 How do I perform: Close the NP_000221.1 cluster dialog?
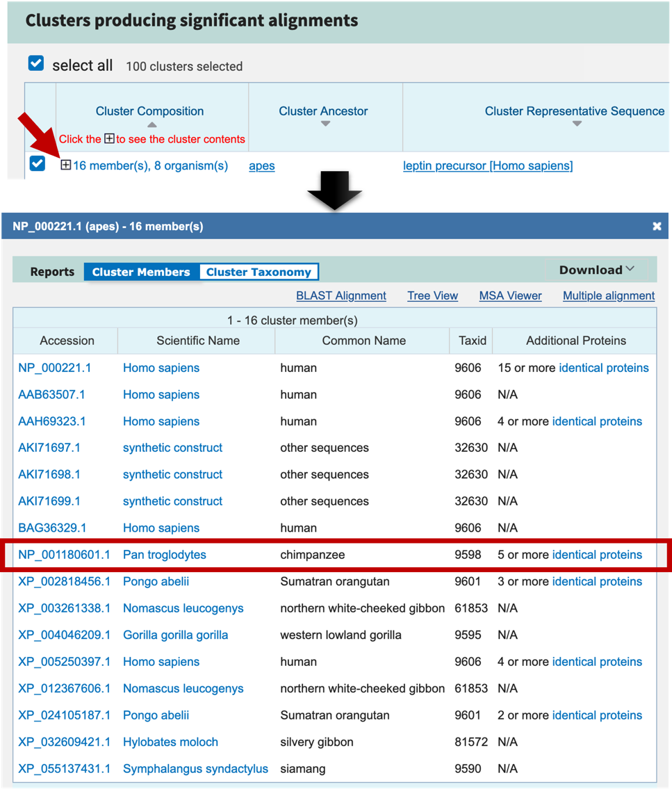657,227
